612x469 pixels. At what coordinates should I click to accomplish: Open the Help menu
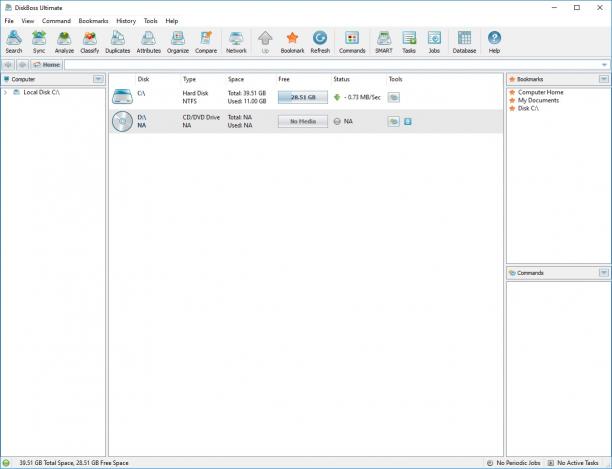(x=171, y=21)
